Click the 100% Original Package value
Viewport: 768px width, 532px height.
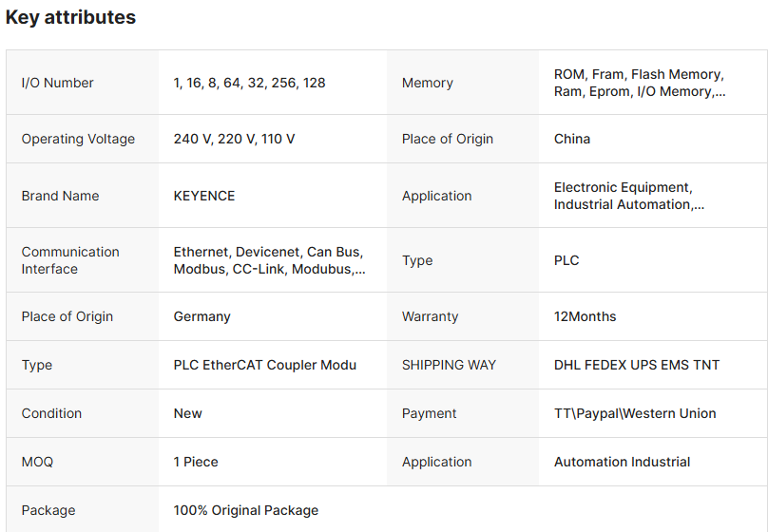coord(246,510)
